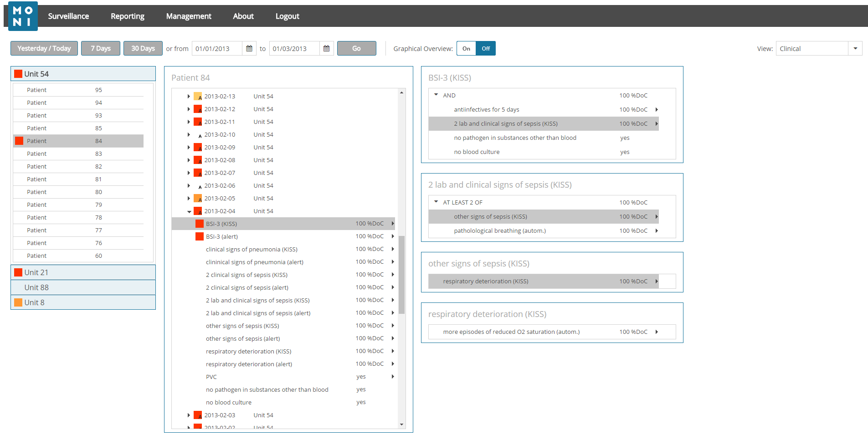Click respiratory deterioration (alert) row

[x=283, y=364]
